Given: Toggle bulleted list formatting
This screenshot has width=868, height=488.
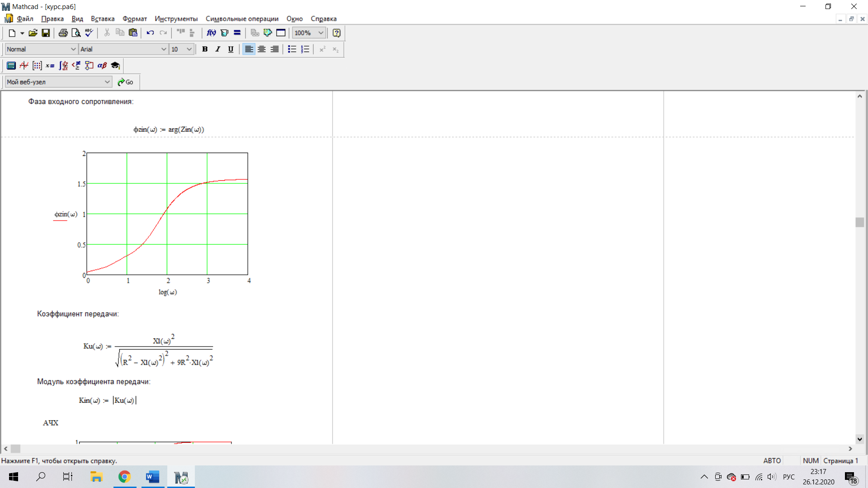Looking at the screenshot, I should (292, 49).
